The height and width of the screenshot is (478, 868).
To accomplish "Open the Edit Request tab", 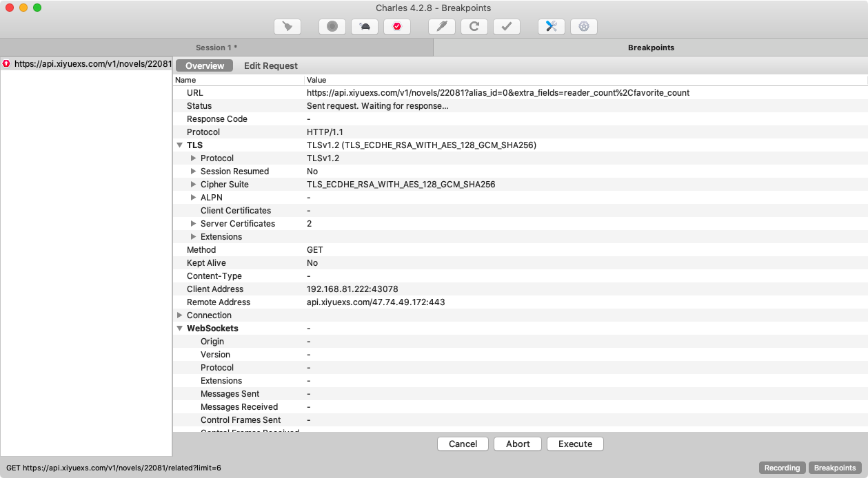I will click(x=271, y=65).
